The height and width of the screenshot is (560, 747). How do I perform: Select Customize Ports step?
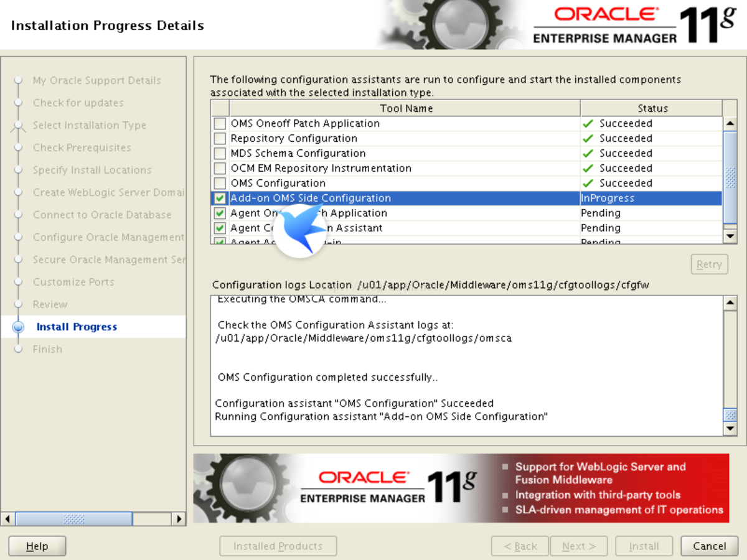pyautogui.click(x=73, y=282)
